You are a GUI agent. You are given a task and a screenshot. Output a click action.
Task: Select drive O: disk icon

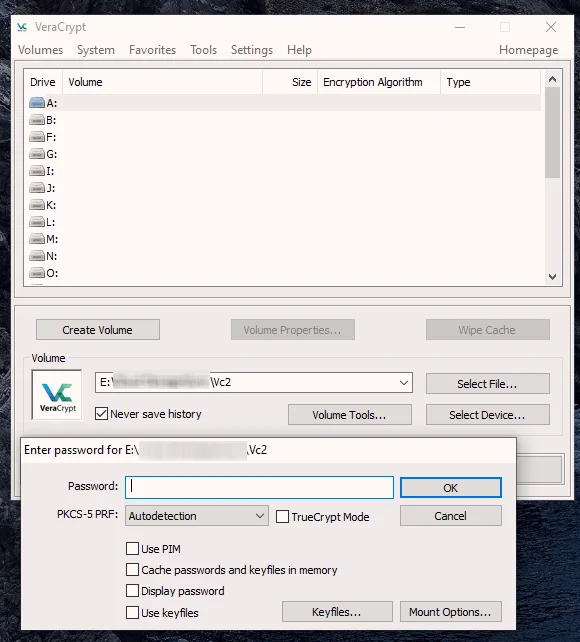(x=37, y=273)
